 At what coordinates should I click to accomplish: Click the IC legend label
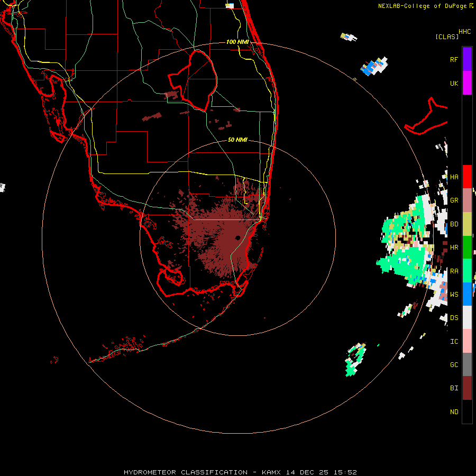tap(454, 341)
